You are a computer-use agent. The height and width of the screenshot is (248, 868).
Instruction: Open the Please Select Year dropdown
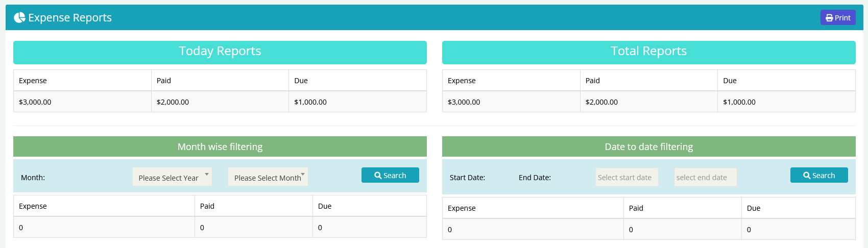168,177
